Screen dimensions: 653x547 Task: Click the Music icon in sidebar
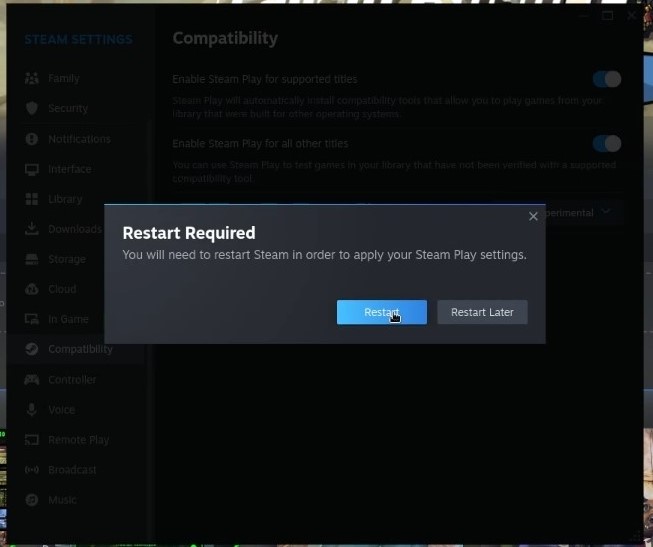pos(32,500)
